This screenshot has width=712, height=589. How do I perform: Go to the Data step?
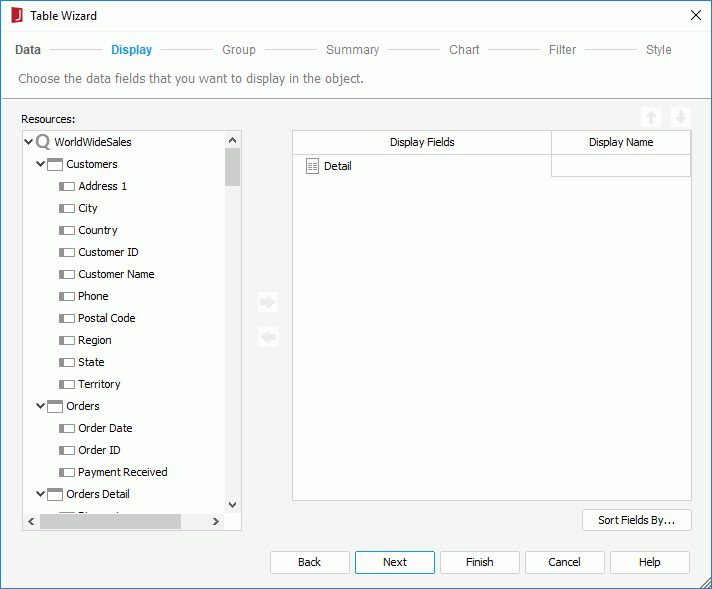[x=28, y=49]
